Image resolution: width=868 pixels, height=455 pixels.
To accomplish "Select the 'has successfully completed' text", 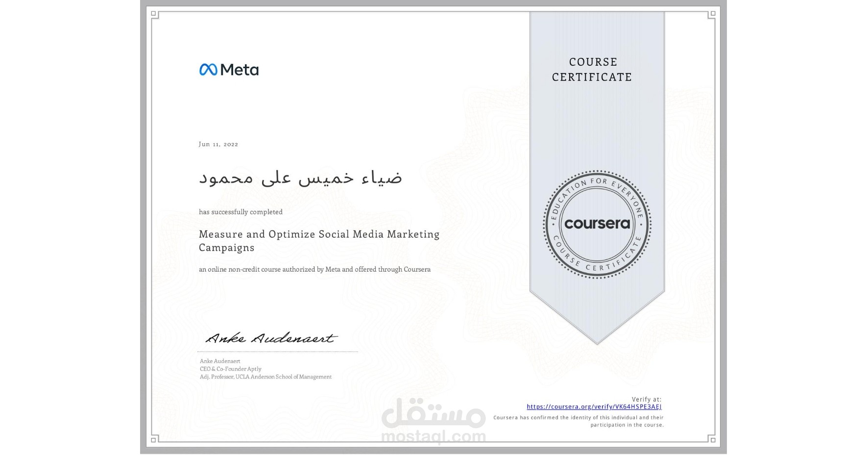I will pyautogui.click(x=241, y=212).
